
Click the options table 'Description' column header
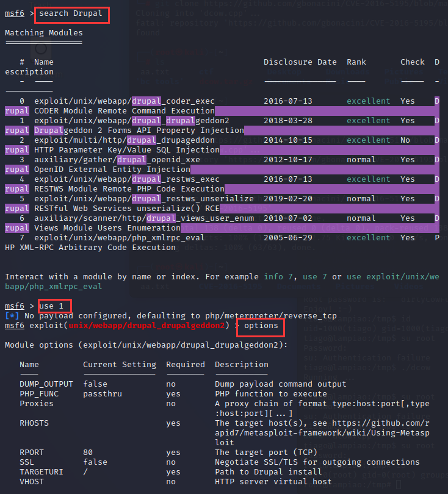(x=242, y=365)
